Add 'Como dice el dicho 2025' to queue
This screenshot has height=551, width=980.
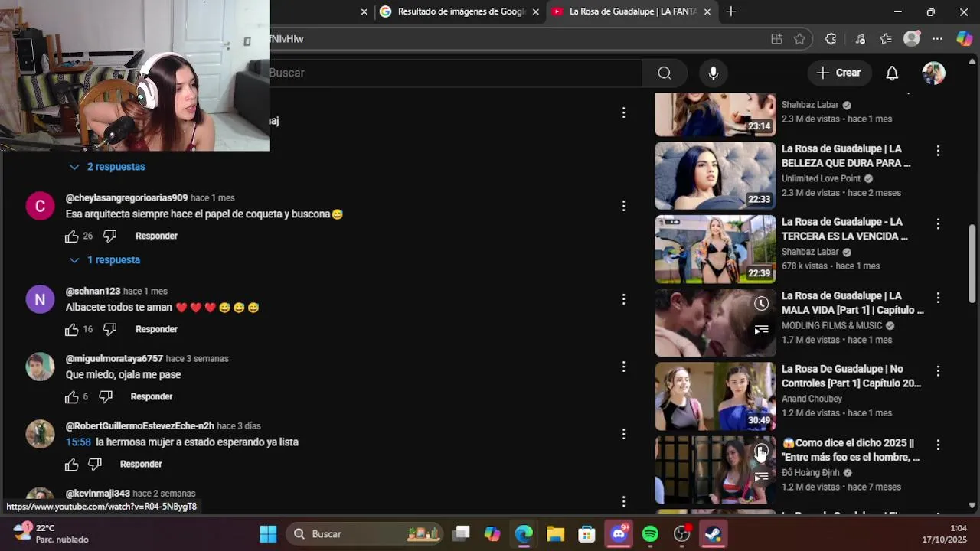tap(761, 477)
